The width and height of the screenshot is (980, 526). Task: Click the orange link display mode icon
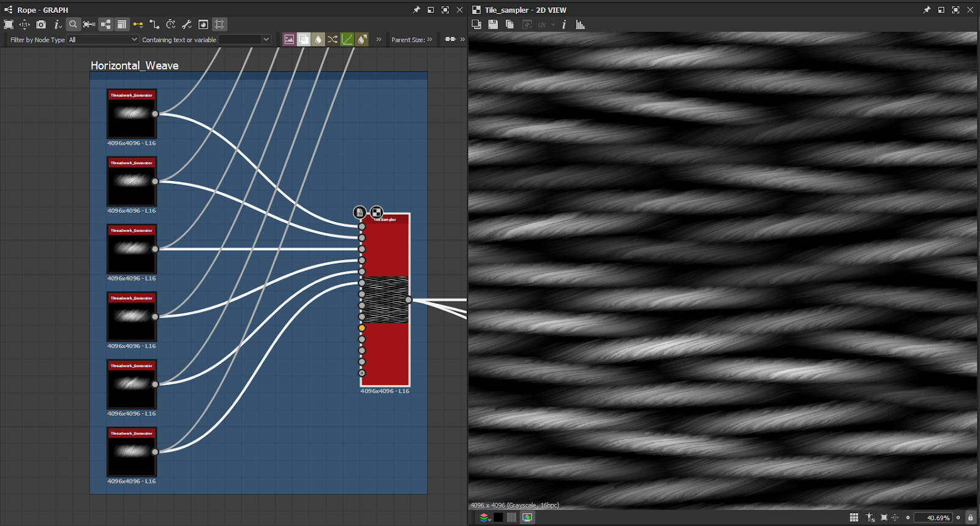point(138,25)
